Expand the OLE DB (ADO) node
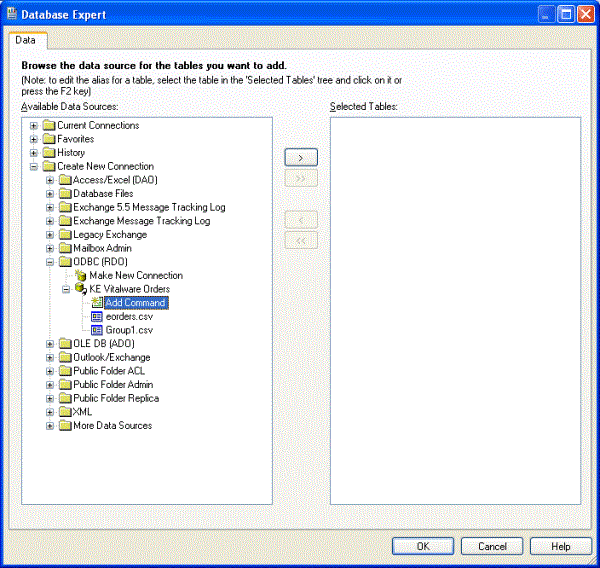 coord(50,344)
